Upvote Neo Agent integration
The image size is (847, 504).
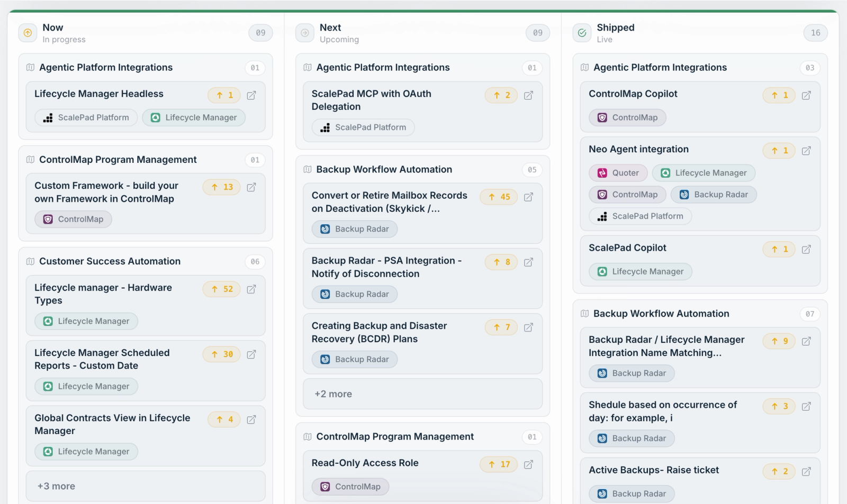(779, 151)
